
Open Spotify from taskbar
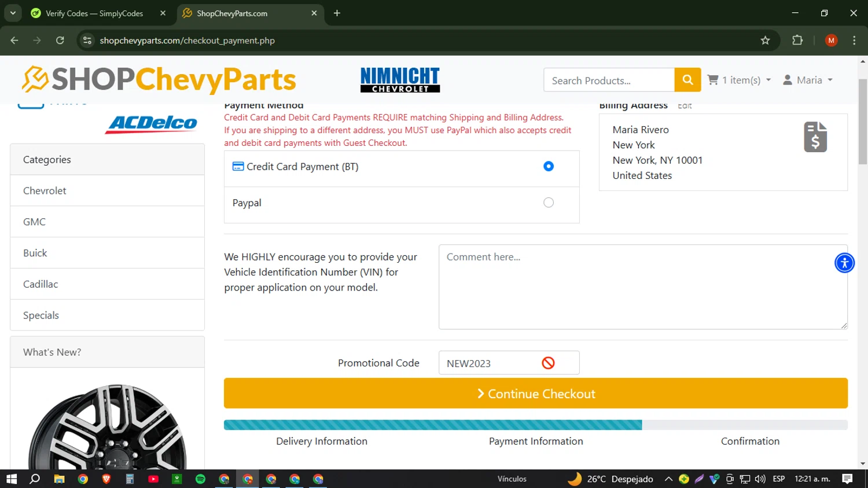(x=200, y=479)
